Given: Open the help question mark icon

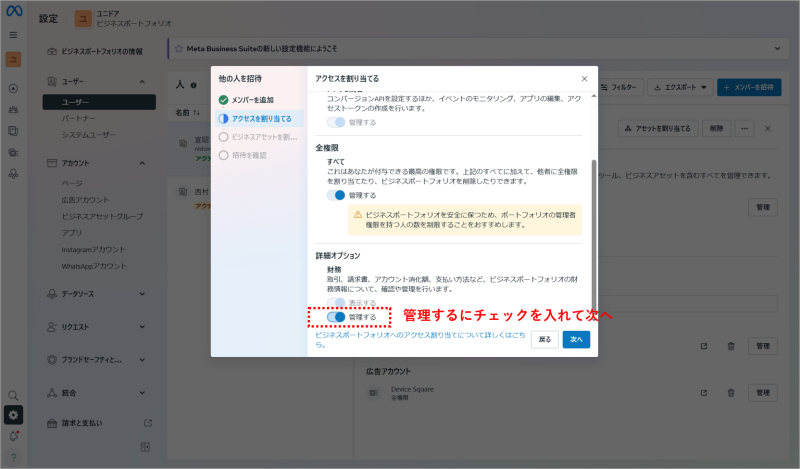Looking at the screenshot, I should pyautogui.click(x=13, y=457).
